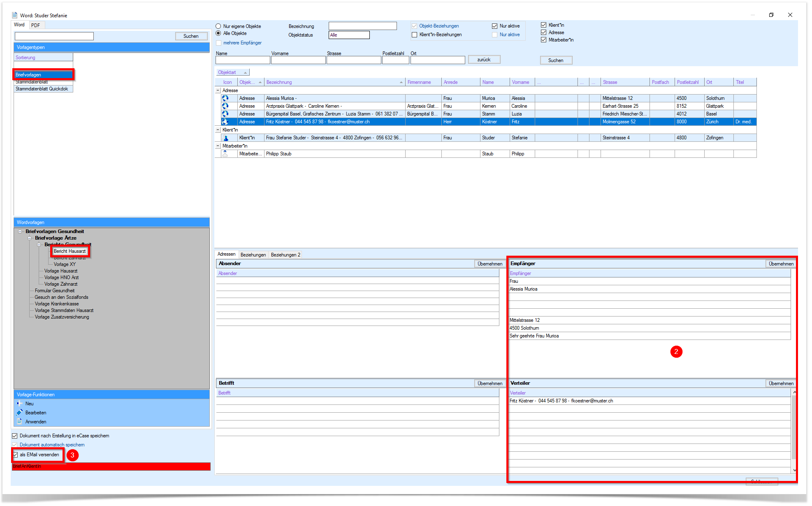Open the Objektstatus Alle combo box

click(x=349, y=35)
